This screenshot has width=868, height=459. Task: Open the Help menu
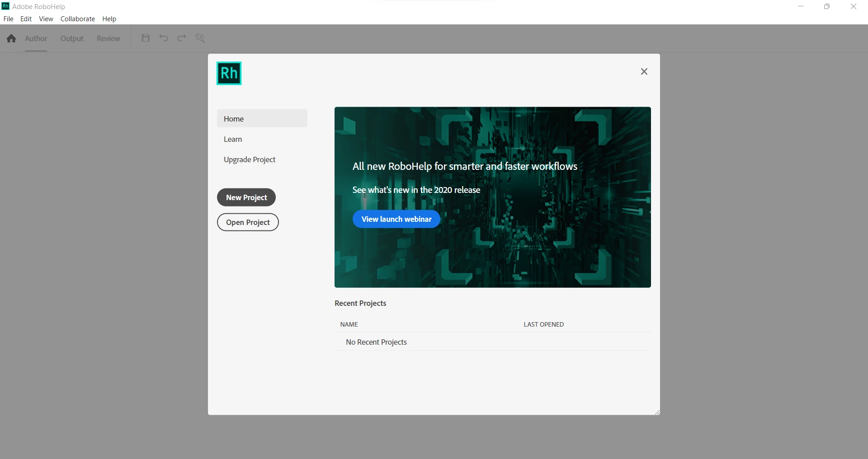pos(109,19)
